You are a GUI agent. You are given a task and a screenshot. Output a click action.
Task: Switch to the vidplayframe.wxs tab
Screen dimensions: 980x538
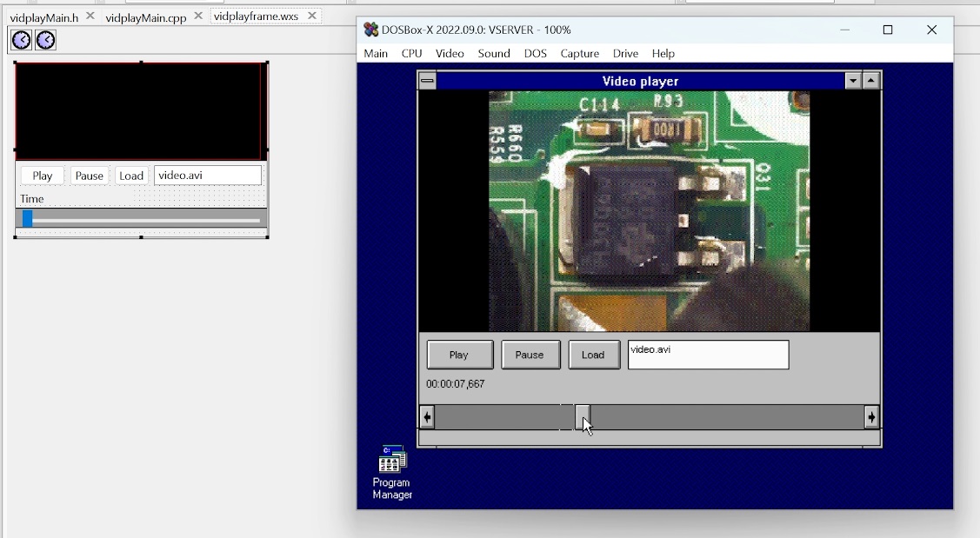point(256,17)
